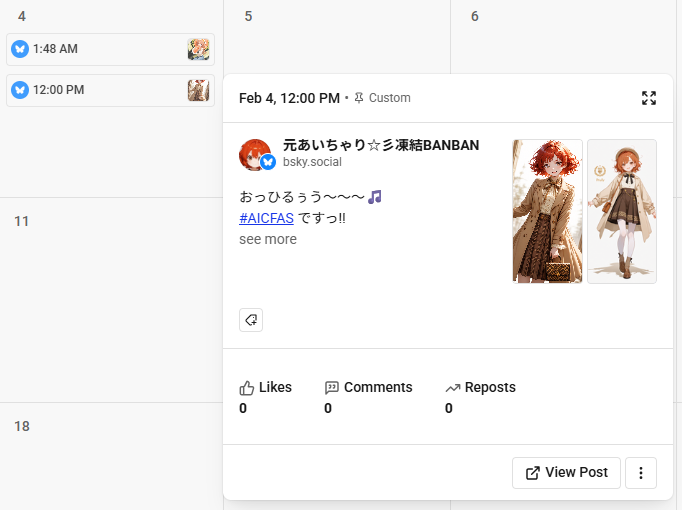Screen dimensions: 682x510
Task: Expand post text with "see more"
Action: [268, 239]
